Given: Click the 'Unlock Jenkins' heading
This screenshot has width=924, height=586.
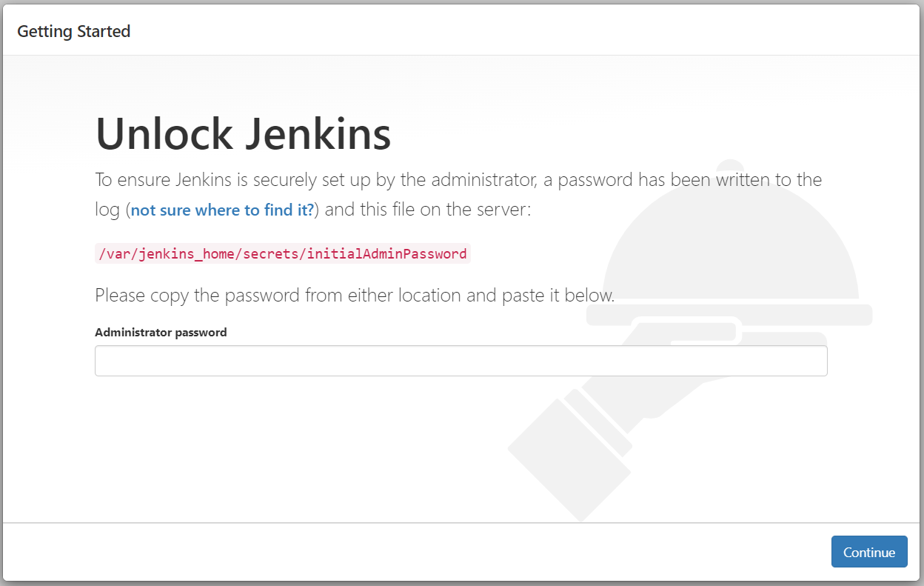Looking at the screenshot, I should [244, 134].
